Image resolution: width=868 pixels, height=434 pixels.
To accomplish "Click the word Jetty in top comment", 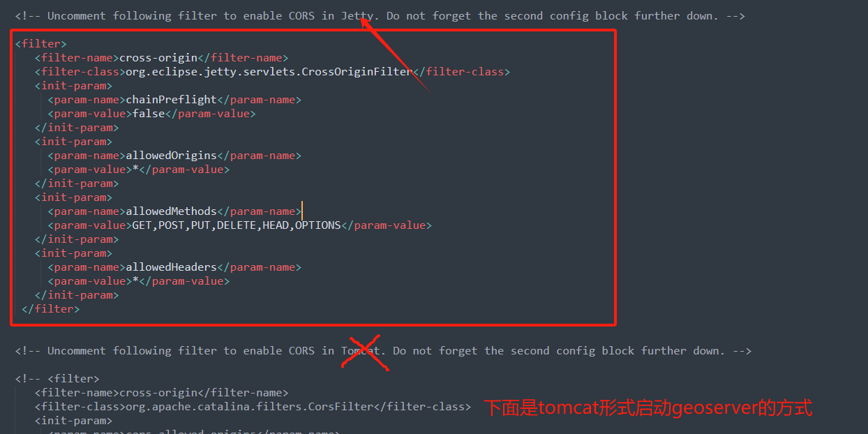I will (x=357, y=16).
